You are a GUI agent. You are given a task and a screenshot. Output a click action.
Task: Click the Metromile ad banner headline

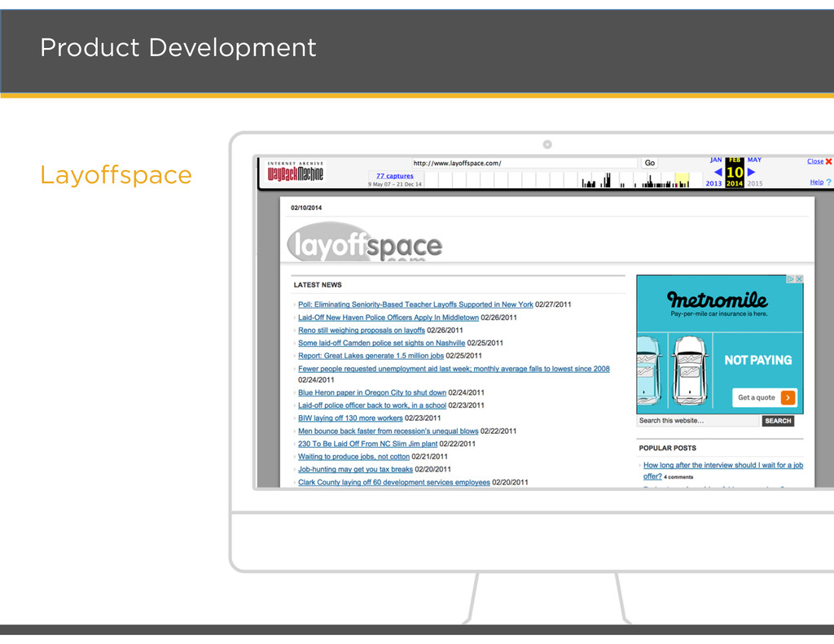point(717,301)
